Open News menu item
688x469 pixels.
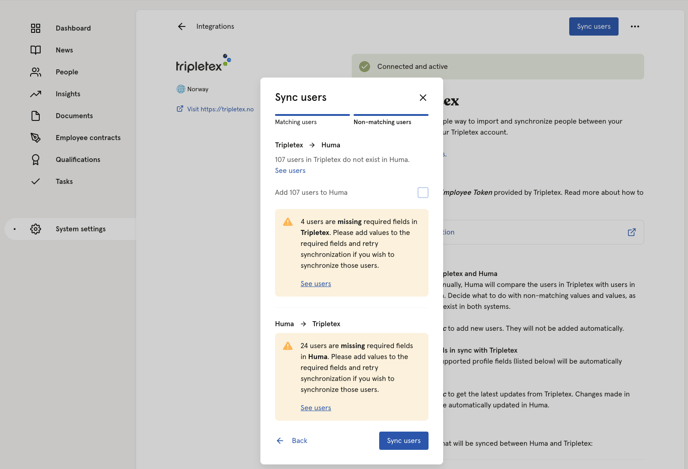click(x=64, y=50)
